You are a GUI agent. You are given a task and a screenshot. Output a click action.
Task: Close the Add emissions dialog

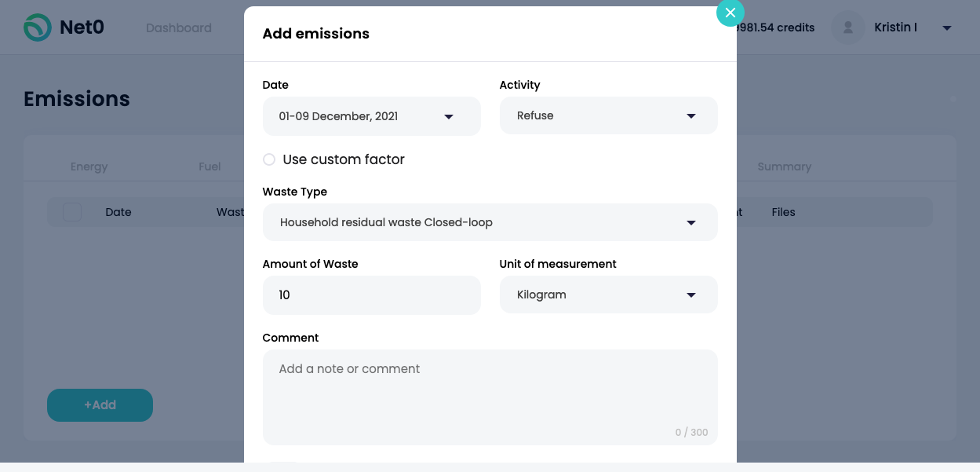coord(730,13)
